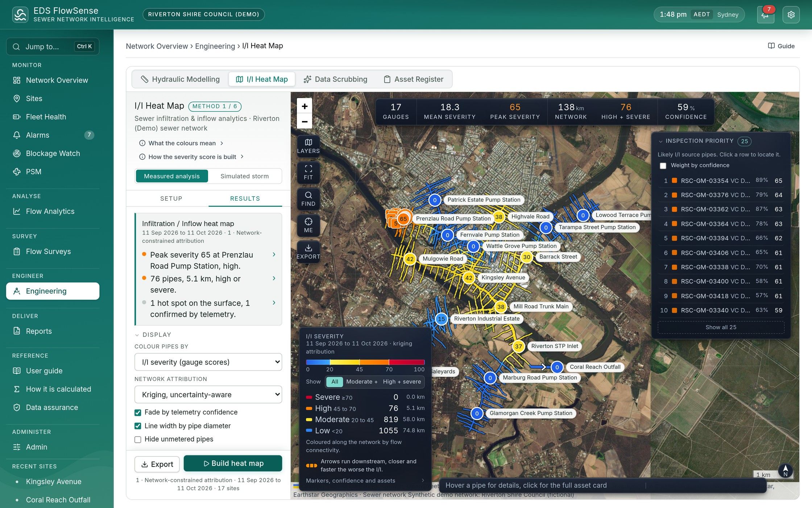The height and width of the screenshot is (508, 812).
Task: Click the Fit map extent tool
Action: (x=308, y=172)
